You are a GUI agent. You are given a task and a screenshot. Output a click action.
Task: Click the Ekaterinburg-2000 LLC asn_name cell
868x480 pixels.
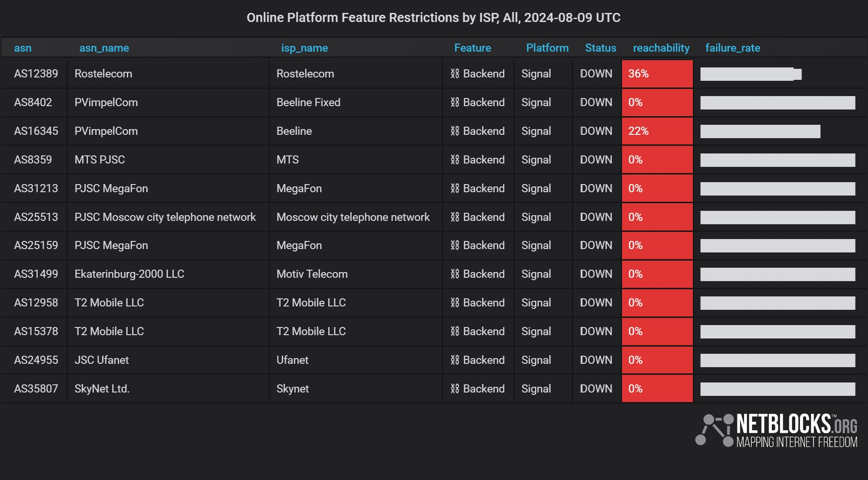pos(168,274)
